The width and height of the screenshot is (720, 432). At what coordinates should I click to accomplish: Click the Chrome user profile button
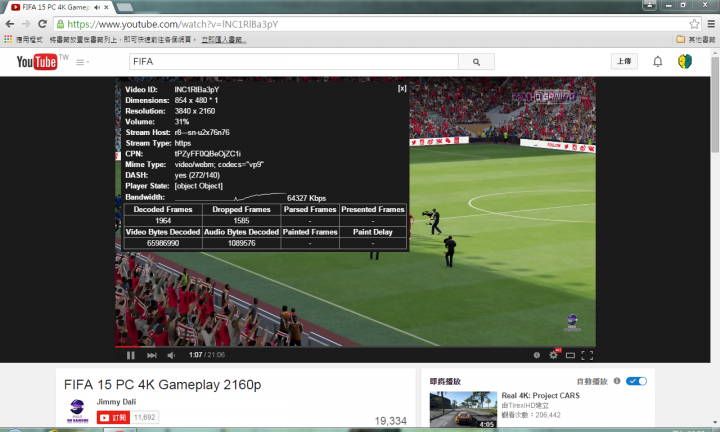point(649,5)
